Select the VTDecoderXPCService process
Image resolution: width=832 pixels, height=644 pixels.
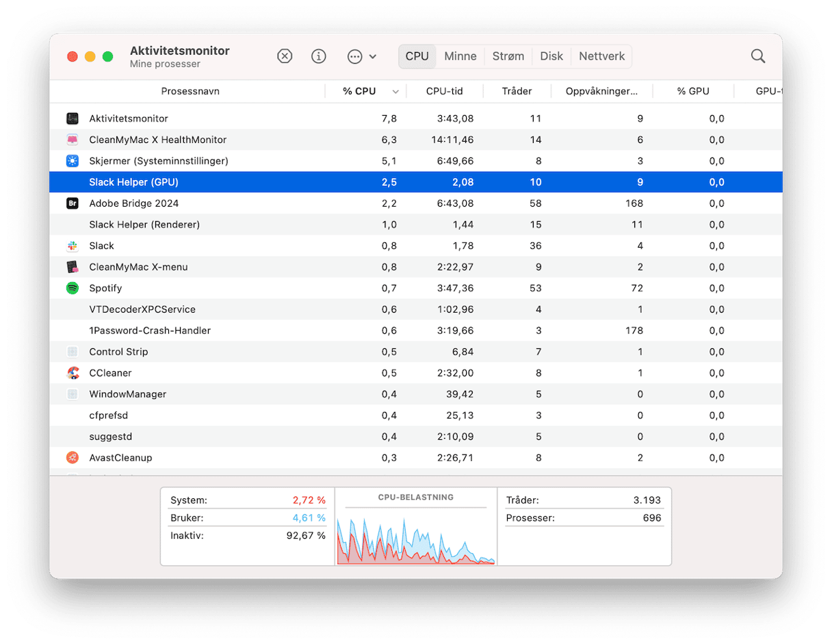(416, 309)
